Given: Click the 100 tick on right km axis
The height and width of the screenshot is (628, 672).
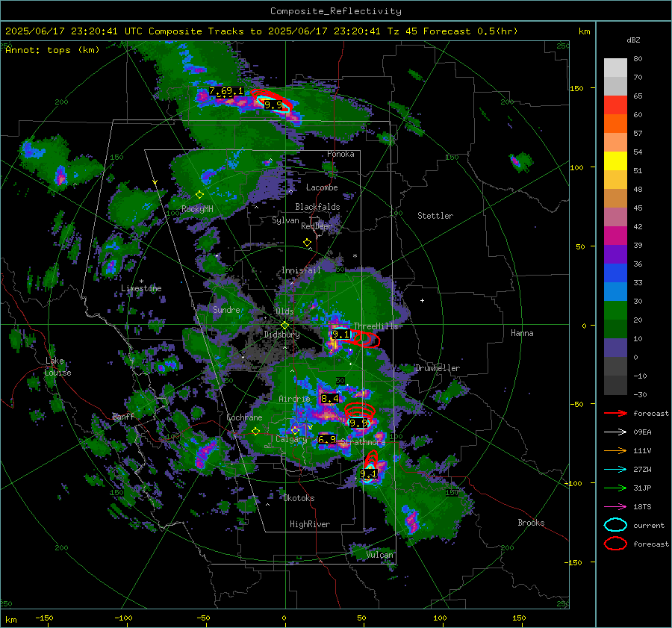Looking at the screenshot, I should tap(576, 167).
